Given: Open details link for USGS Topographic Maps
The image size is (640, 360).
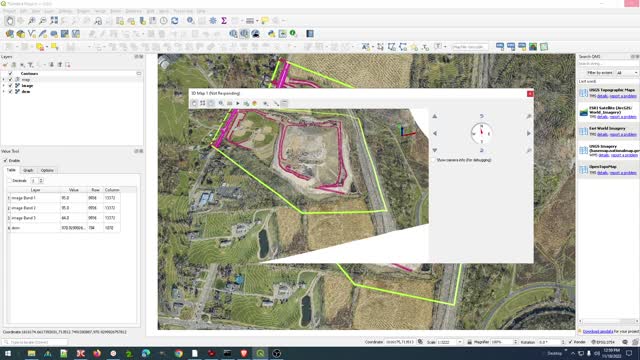Looking at the screenshot, I should click(x=602, y=96).
